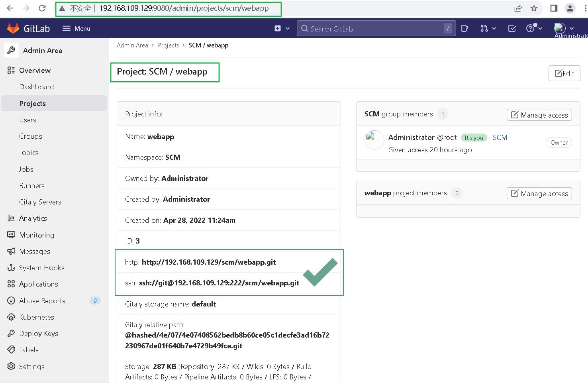Screen dimensions: 588x383
Task: Click the Messages megaphone icon
Action: (11, 251)
